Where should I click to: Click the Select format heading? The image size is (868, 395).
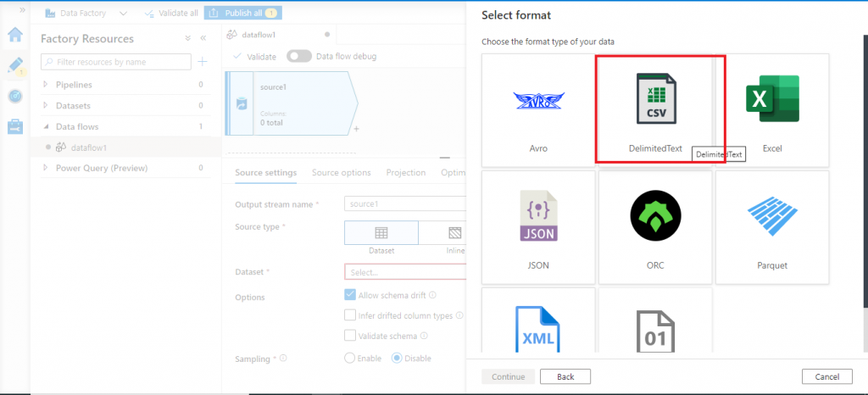pyautogui.click(x=516, y=15)
